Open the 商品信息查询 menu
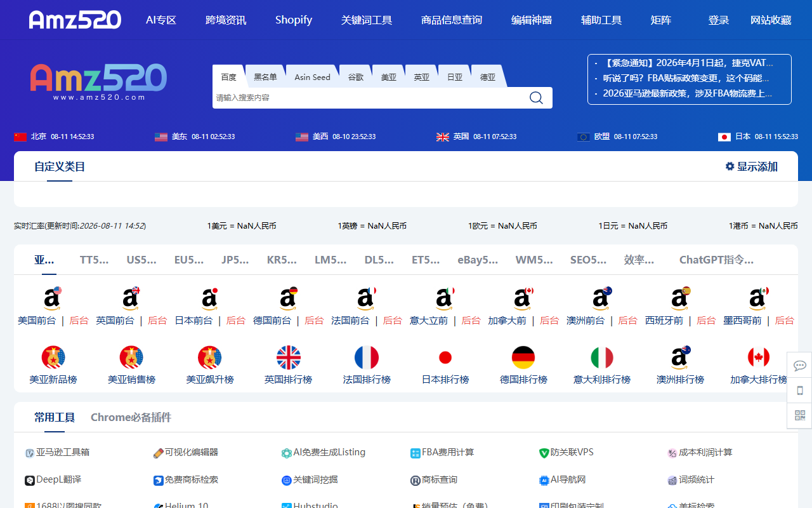The image size is (812, 508). point(452,20)
